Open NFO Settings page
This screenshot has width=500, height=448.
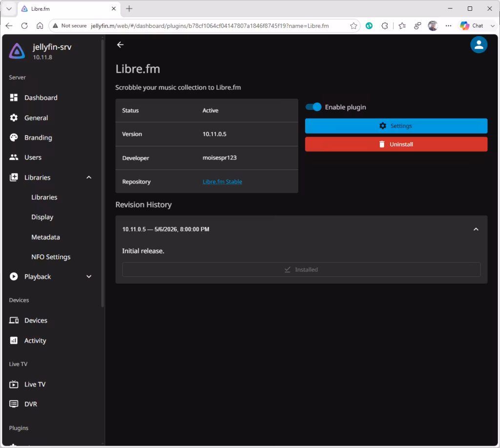pos(51,257)
